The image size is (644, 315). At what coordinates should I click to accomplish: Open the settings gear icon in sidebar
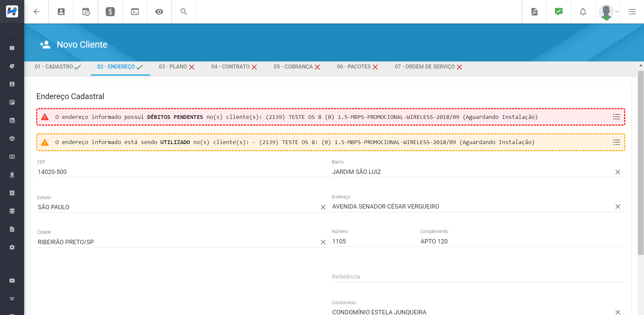coord(12,248)
